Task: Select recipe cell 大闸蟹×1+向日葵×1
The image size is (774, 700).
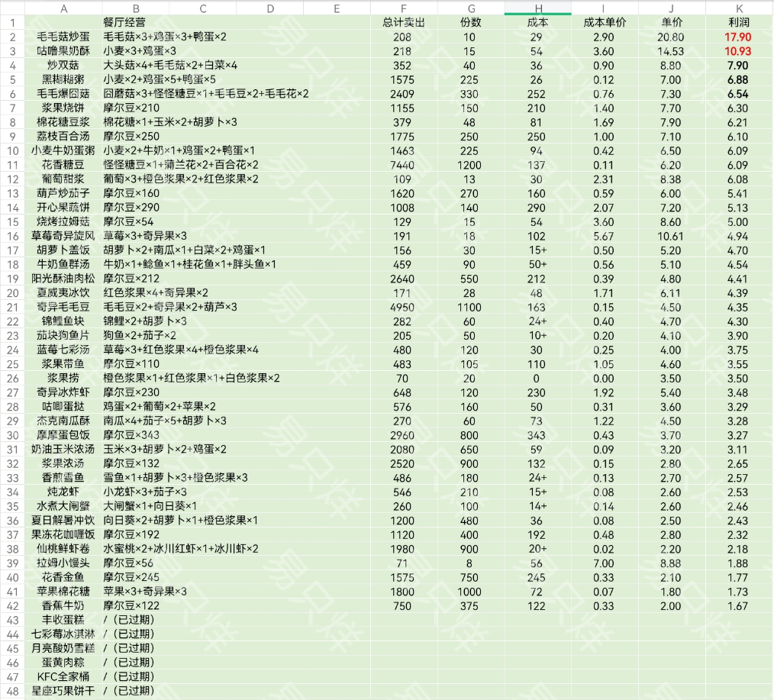Action: pyautogui.click(x=150, y=506)
